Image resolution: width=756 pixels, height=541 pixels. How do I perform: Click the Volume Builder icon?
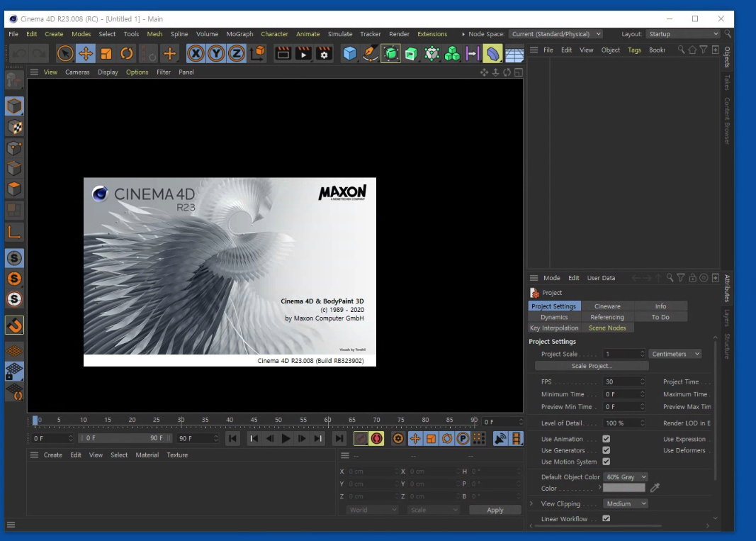point(452,54)
